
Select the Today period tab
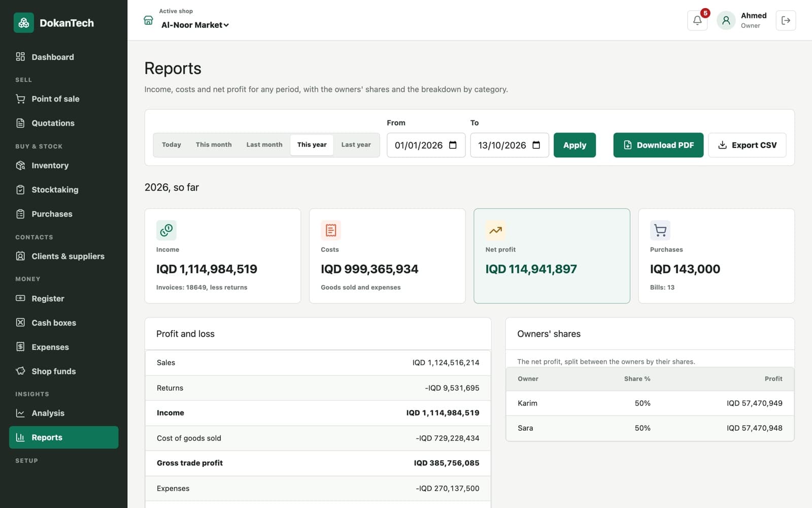(172, 145)
